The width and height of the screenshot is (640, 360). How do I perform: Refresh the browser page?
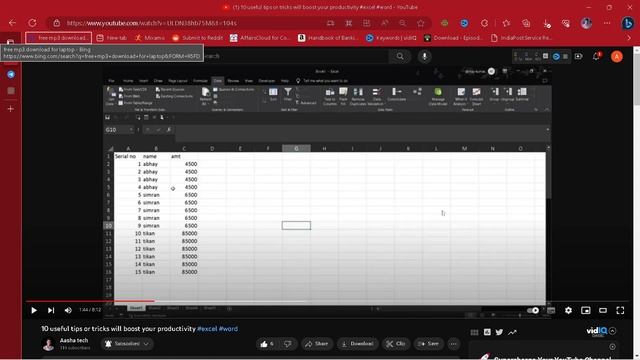pyautogui.click(x=32, y=23)
